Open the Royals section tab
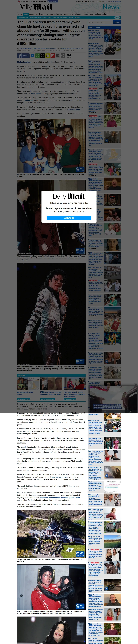 coord(32,14)
